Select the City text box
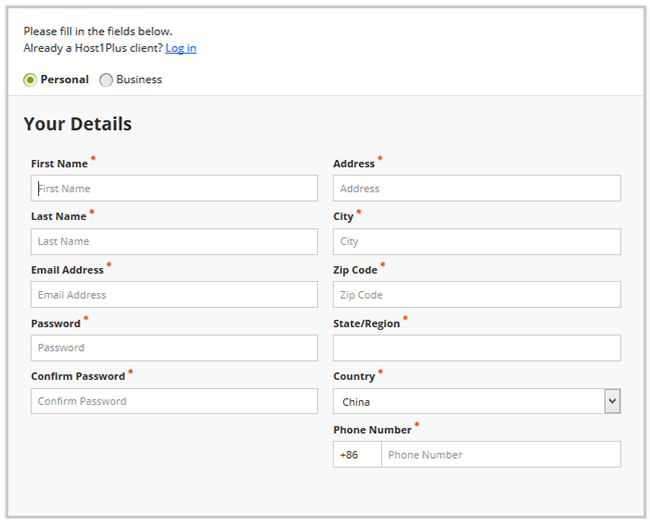650x525 pixels. [477, 241]
